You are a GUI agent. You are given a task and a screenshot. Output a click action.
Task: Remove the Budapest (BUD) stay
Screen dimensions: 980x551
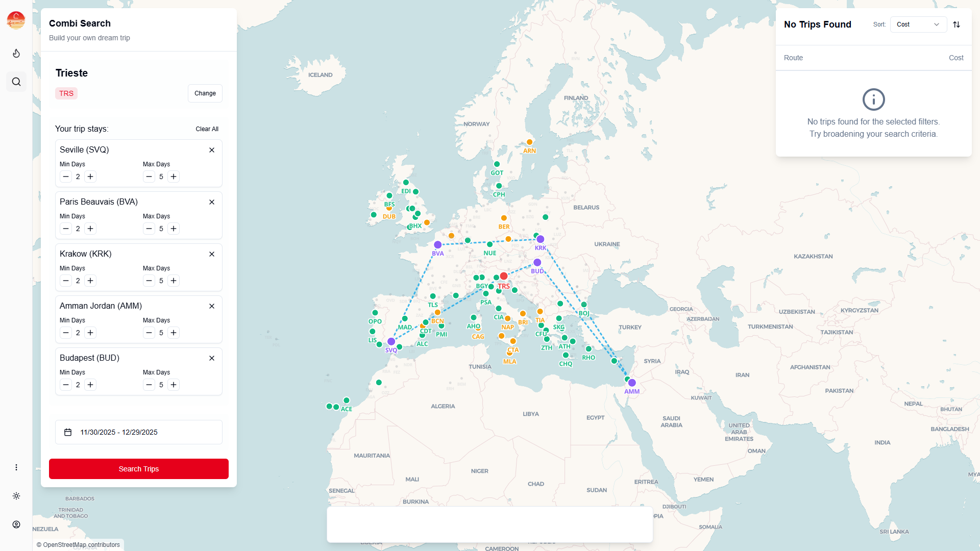[x=212, y=358]
